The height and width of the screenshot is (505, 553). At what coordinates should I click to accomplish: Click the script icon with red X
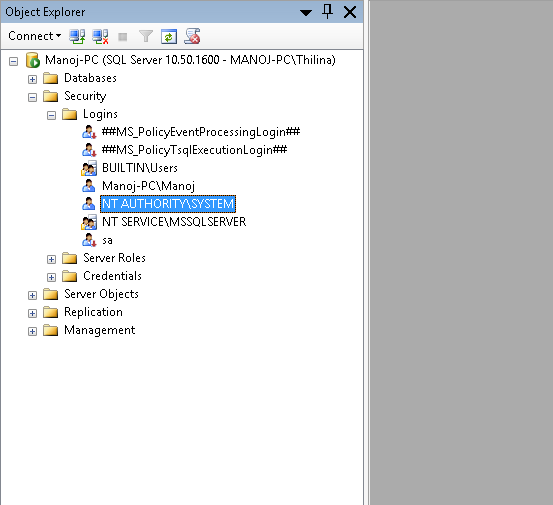tap(192, 36)
